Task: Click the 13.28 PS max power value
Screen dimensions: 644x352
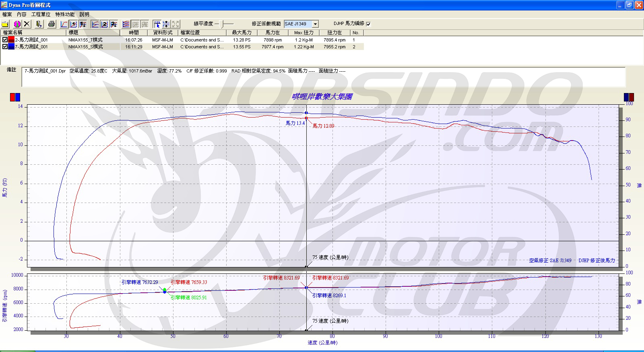Action: (x=242, y=40)
